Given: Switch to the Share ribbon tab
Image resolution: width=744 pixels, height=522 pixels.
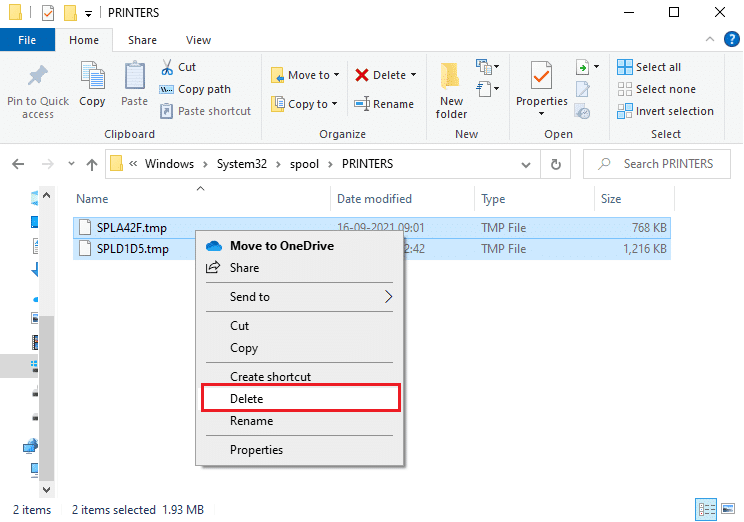Looking at the screenshot, I should point(142,40).
